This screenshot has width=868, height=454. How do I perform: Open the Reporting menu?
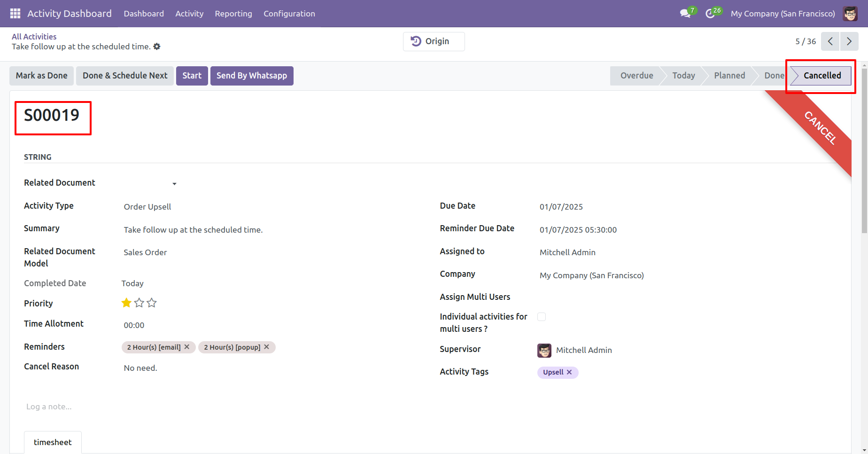[x=233, y=14]
